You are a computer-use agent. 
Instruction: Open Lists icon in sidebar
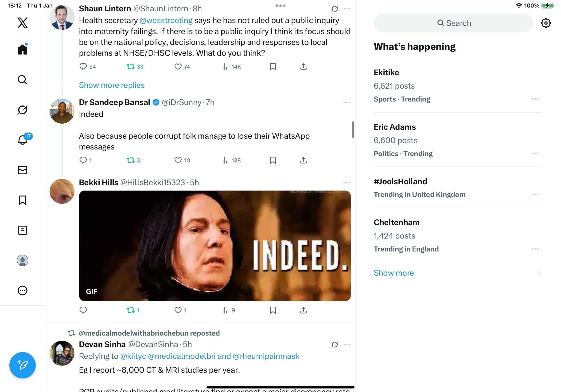(x=23, y=230)
